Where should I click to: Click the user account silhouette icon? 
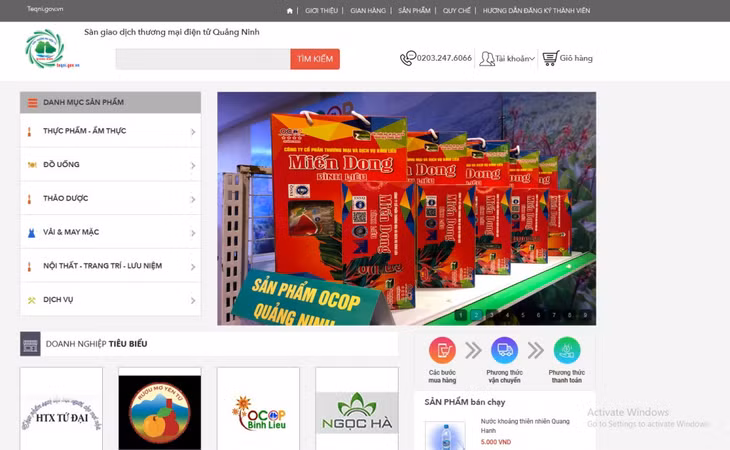(x=487, y=59)
